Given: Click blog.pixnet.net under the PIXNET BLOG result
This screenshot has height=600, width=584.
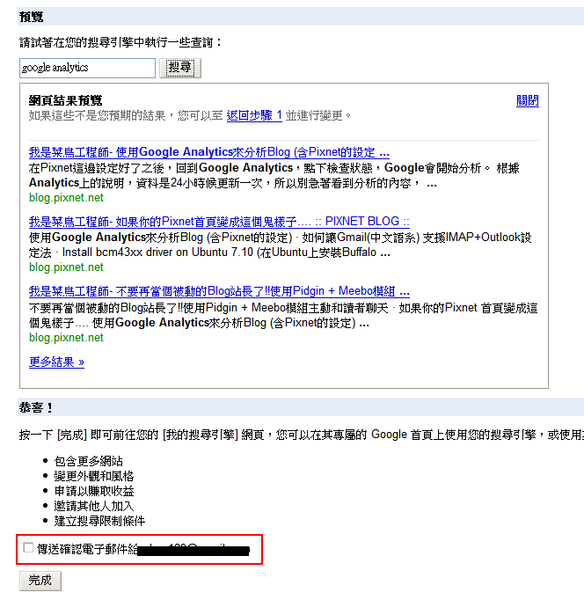Looking at the screenshot, I should point(66,267).
